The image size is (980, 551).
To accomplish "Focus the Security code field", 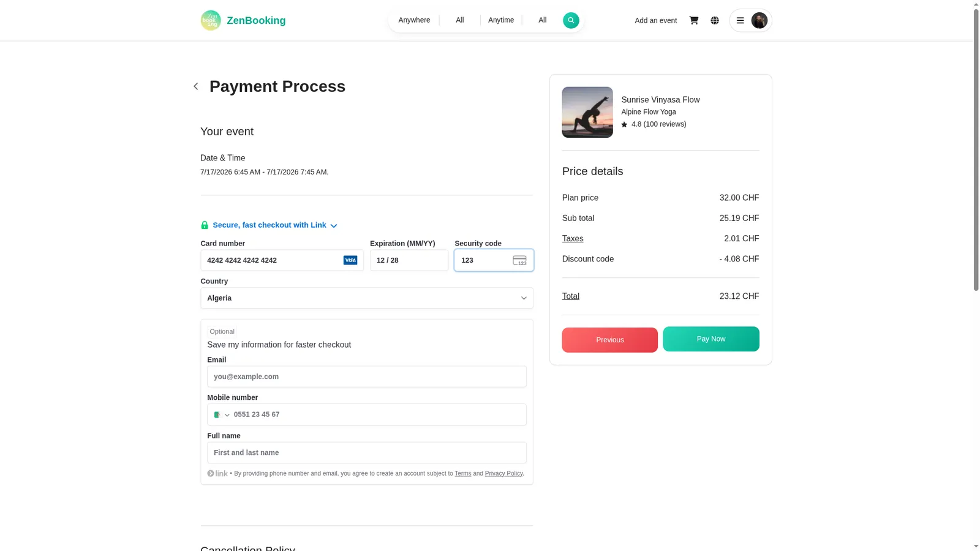I will click(494, 260).
